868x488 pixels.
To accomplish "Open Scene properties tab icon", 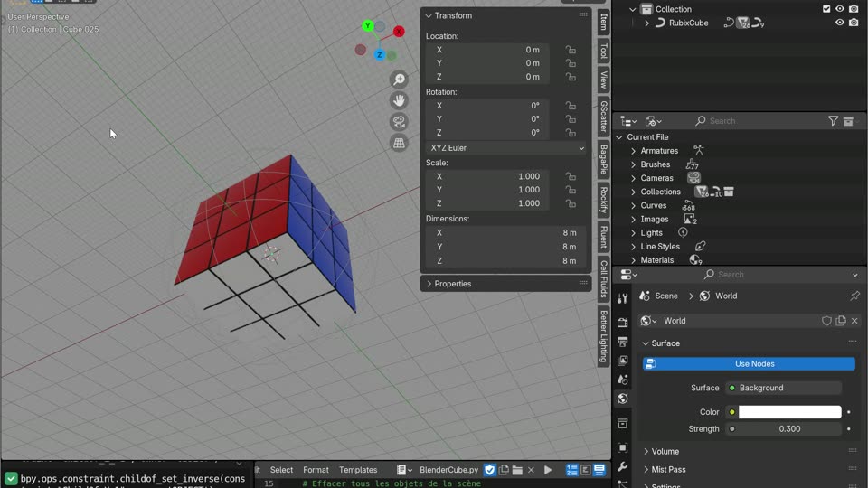I will 623,380.
